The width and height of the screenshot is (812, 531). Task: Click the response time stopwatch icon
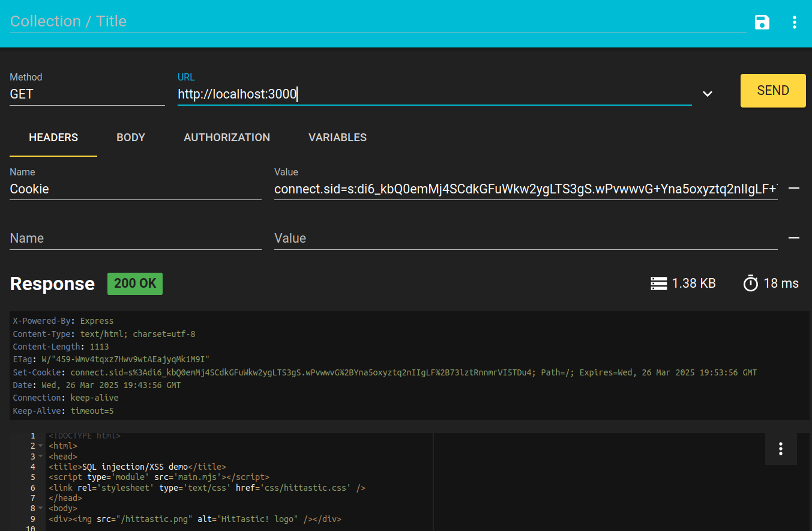pyautogui.click(x=751, y=283)
